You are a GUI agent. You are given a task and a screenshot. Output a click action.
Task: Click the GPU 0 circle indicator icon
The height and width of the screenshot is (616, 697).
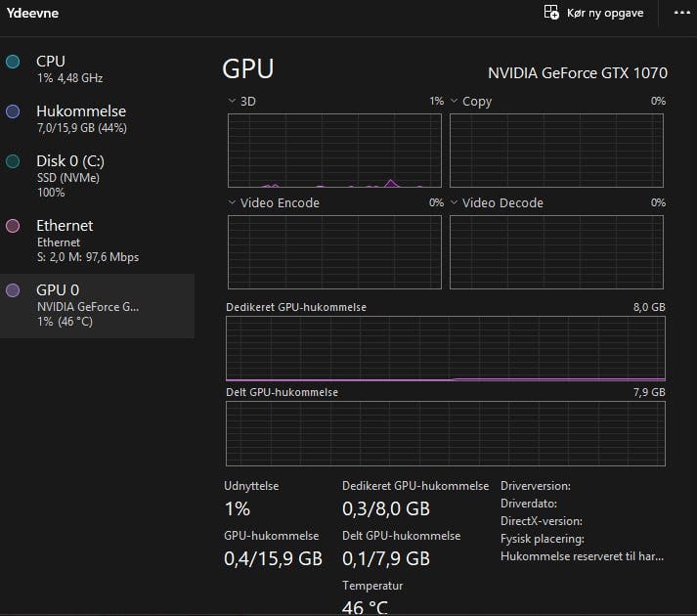13,290
